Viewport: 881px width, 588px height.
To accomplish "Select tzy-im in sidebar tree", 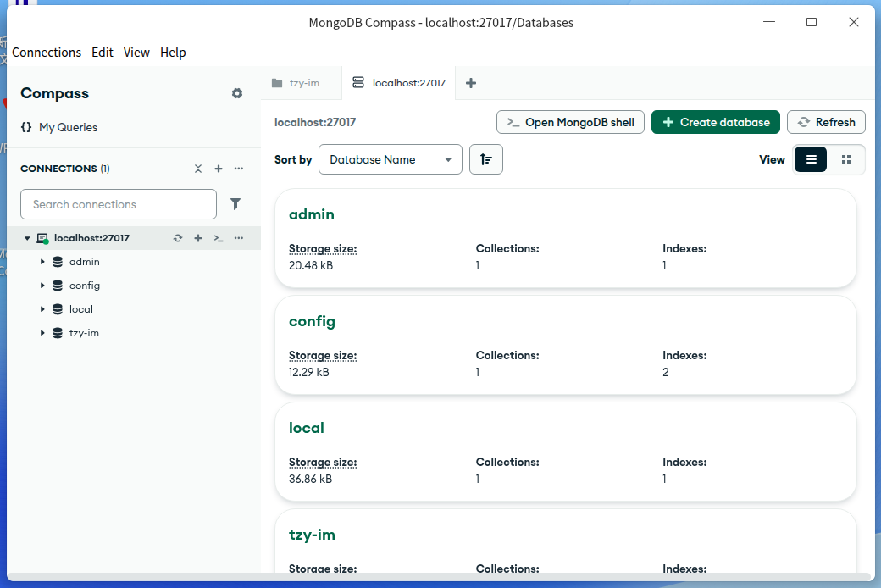I will 84,333.
